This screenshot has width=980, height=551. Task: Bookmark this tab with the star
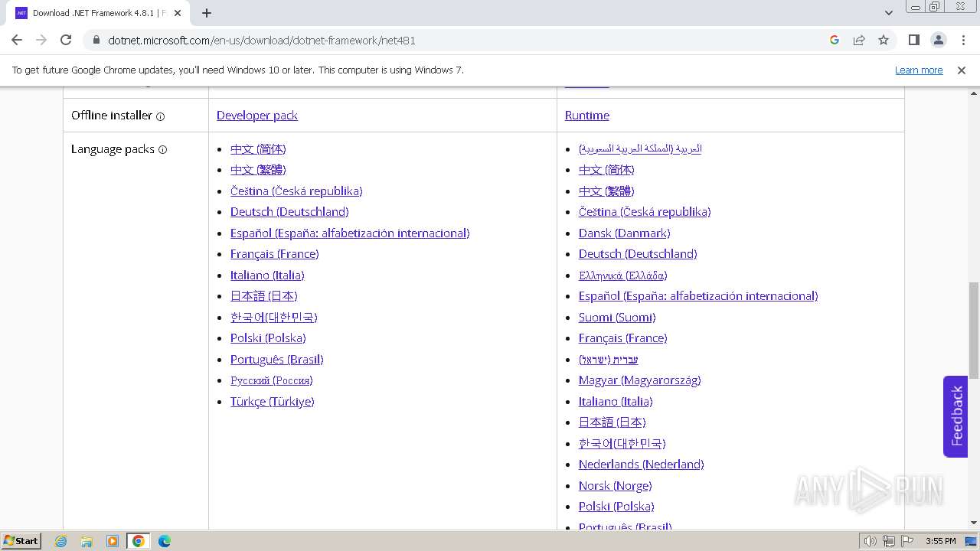click(884, 40)
